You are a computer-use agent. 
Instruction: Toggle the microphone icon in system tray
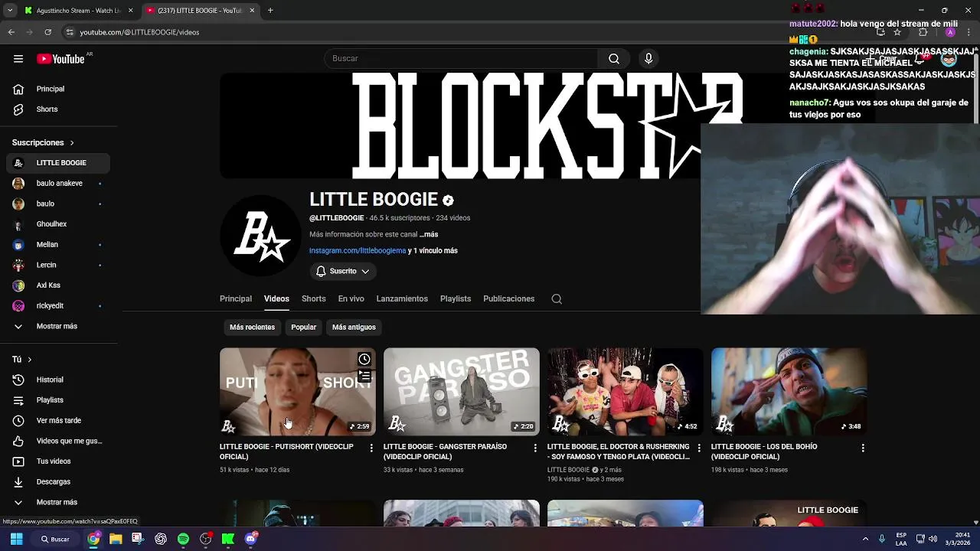[882, 539]
